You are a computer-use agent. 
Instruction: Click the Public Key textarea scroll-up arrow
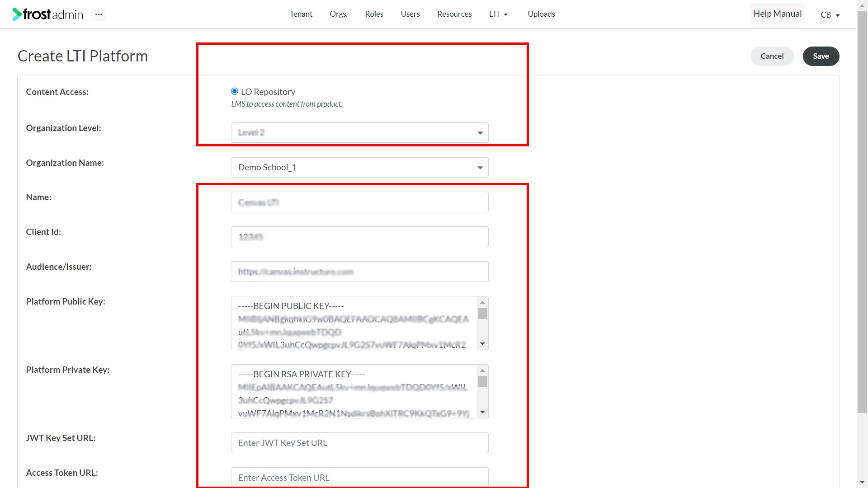(482, 302)
